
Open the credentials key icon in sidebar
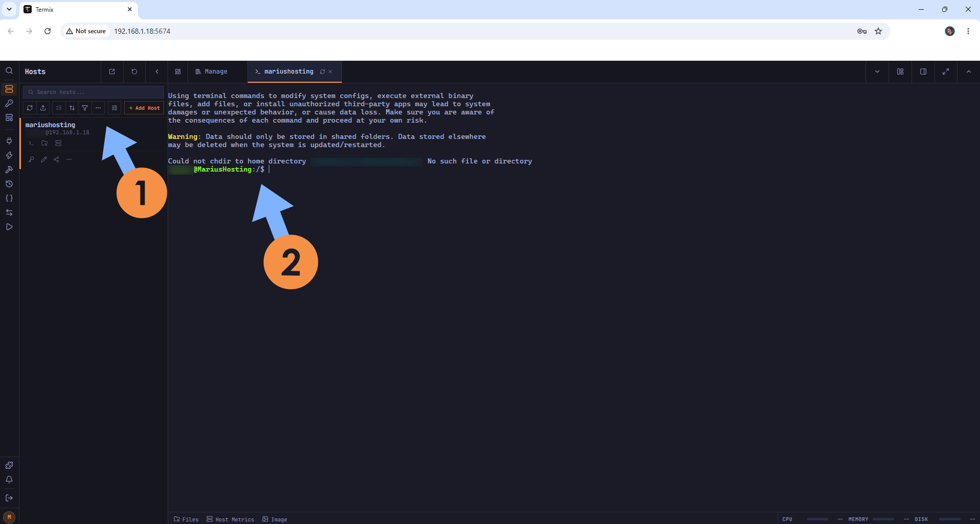[9, 103]
